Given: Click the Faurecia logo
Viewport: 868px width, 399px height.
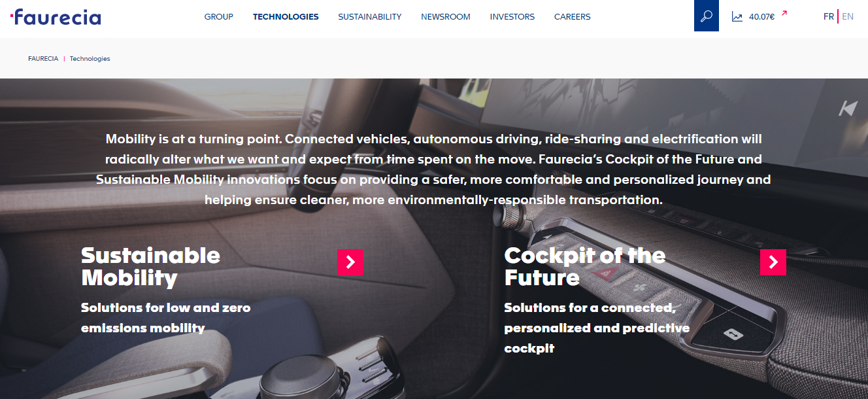Looking at the screenshot, I should click(56, 16).
